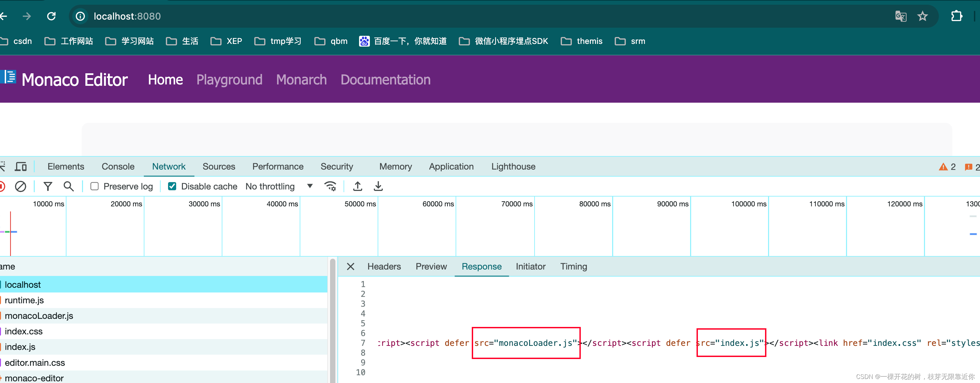The width and height of the screenshot is (980, 383).
Task: Open network search magnifier icon
Action: (x=69, y=186)
